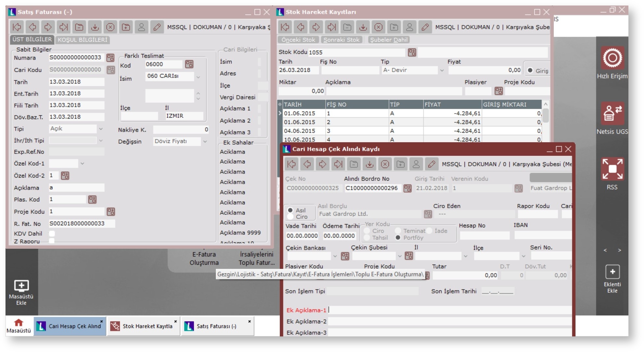The image size is (644, 352).
Task: Click the Ek Açıklama-2 input field
Action: pyautogui.click(x=450, y=321)
